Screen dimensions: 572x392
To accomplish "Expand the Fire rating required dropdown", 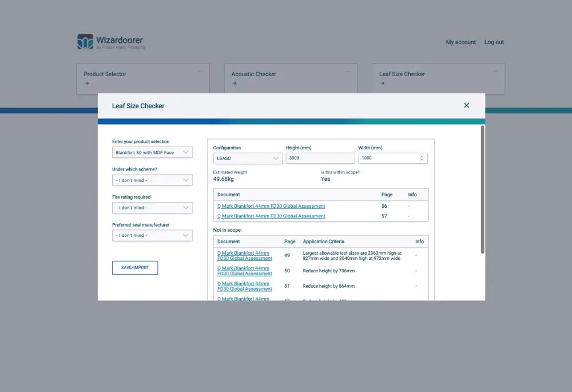I will [x=153, y=208].
